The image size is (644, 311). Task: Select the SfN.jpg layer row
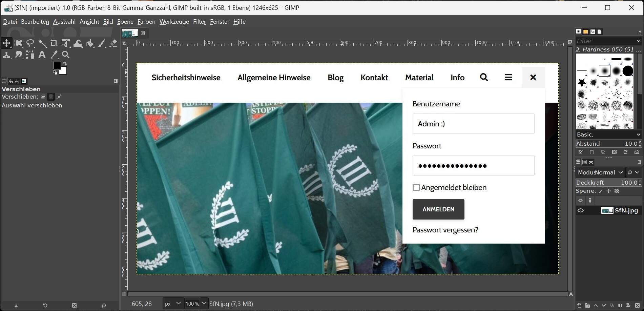608,210
